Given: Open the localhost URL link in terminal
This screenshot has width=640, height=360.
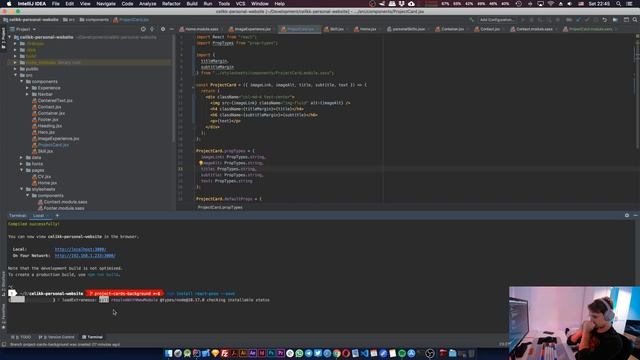Looking at the screenshot, I should click(80, 249).
